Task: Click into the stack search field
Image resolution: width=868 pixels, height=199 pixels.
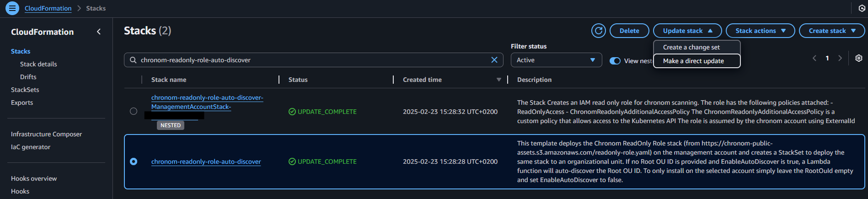Action: 311,60
